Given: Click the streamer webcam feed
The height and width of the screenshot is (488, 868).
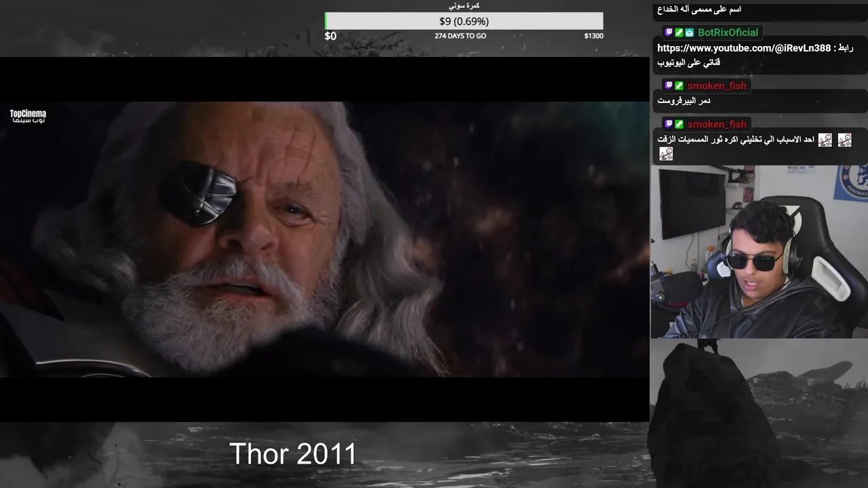Looking at the screenshot, I should pyautogui.click(x=759, y=251).
